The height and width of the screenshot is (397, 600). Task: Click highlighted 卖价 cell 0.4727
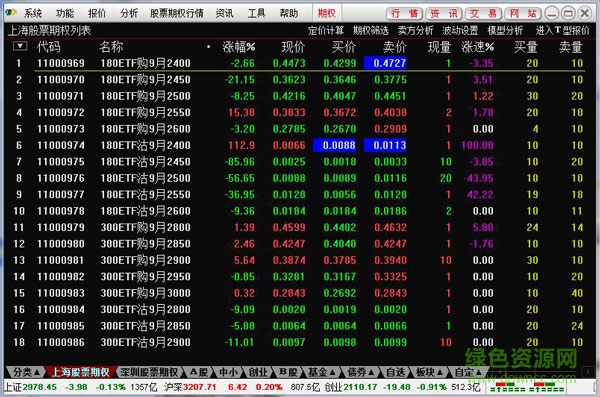point(385,63)
